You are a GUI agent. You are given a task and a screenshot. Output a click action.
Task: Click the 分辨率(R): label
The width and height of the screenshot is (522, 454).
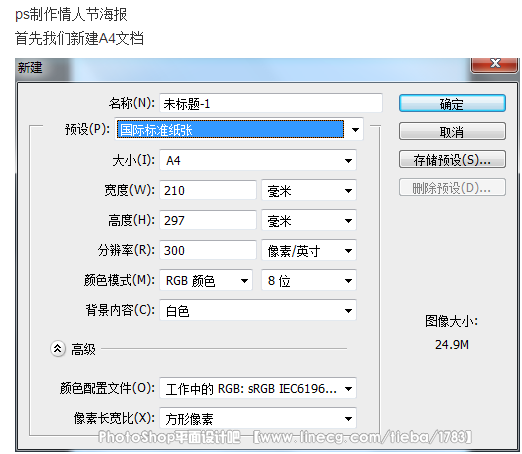[x=126, y=250]
